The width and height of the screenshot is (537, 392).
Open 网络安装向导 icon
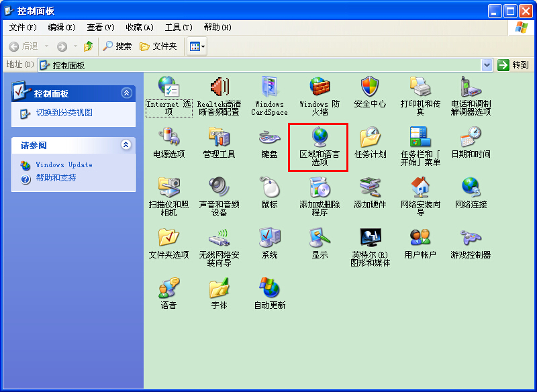click(x=420, y=187)
